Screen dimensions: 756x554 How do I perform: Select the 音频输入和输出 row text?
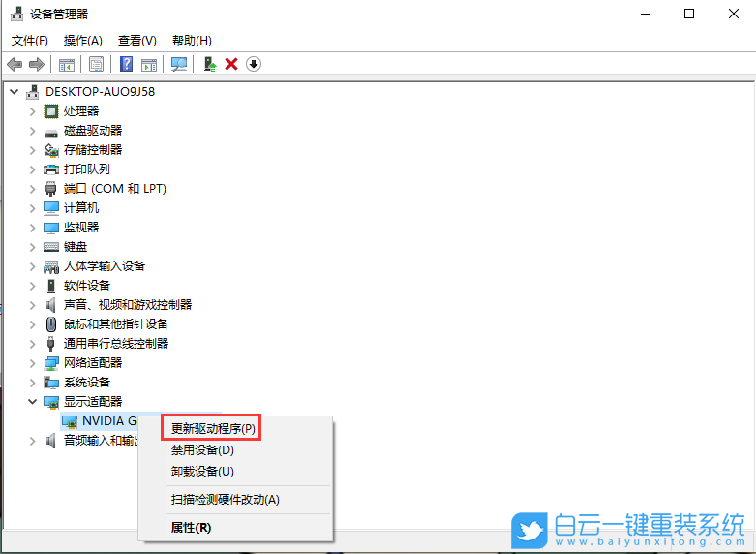101,441
